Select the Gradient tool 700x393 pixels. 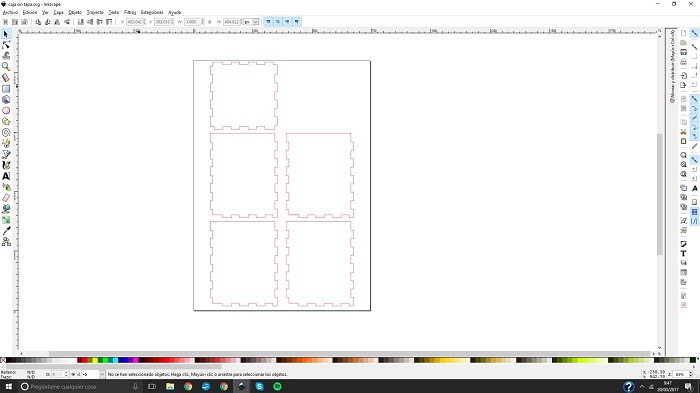[x=6, y=220]
